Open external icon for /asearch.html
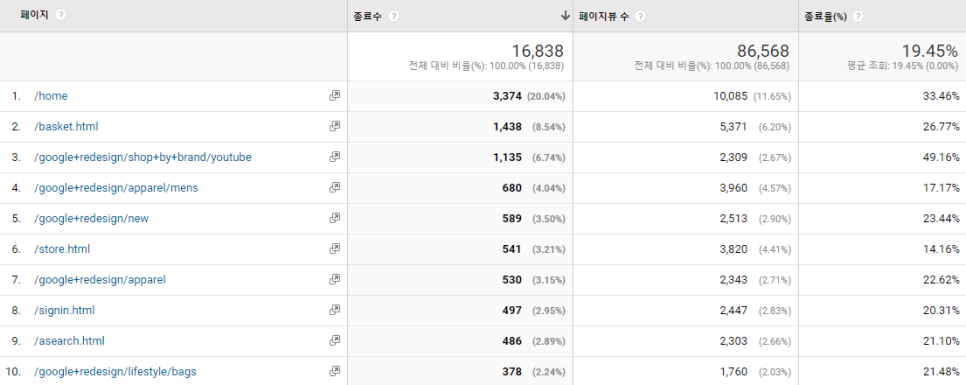The image size is (966, 385). tap(335, 341)
